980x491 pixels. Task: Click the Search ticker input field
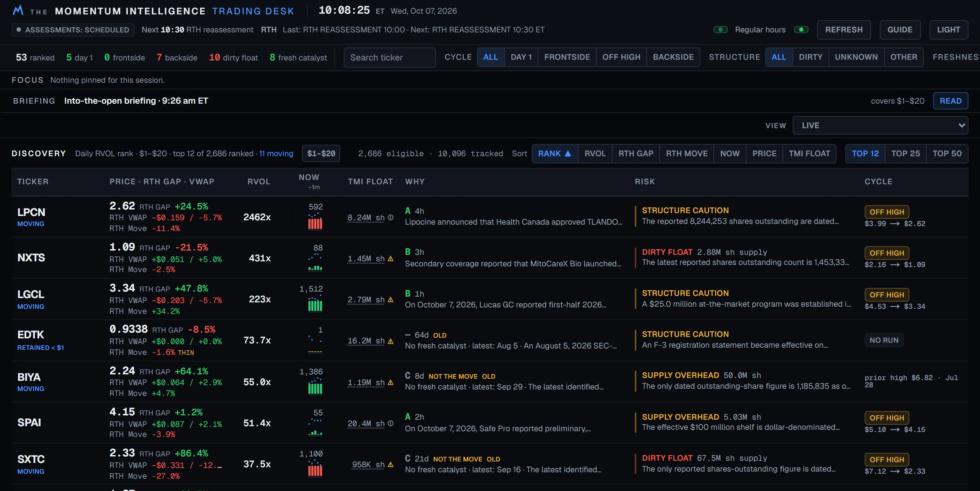pos(389,57)
